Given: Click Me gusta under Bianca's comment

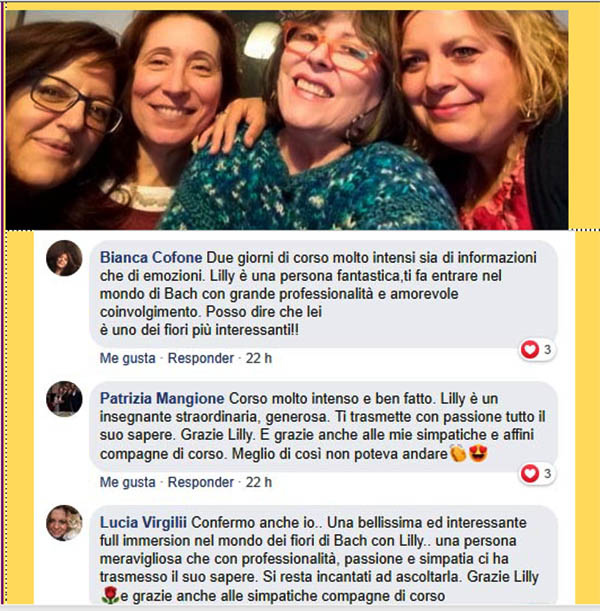Looking at the screenshot, I should pos(127,358).
